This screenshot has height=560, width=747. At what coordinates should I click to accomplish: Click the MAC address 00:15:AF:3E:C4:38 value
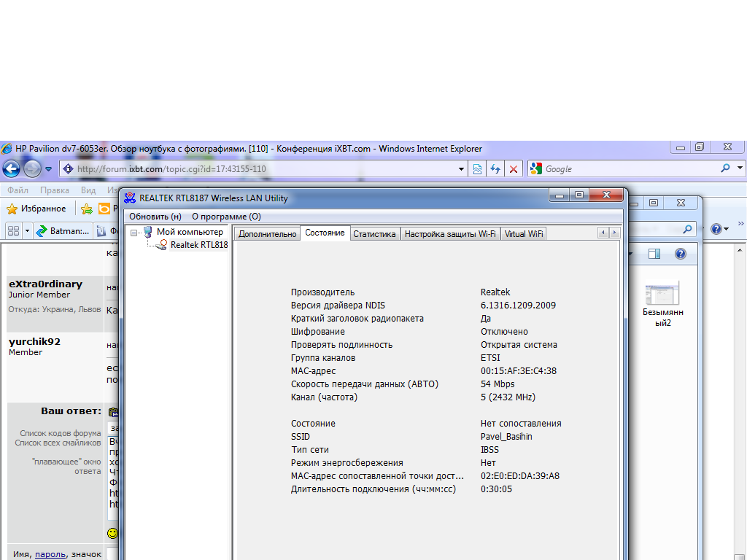coord(519,370)
